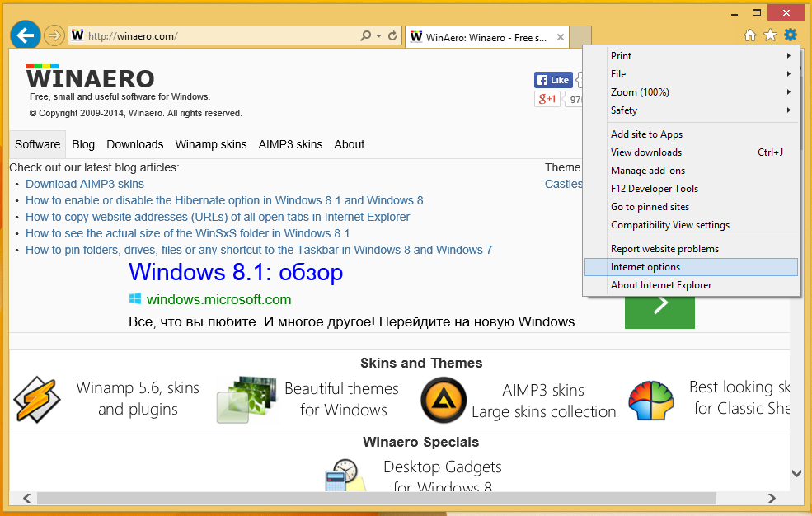
Task: Click the Google +1 button
Action: 547,98
